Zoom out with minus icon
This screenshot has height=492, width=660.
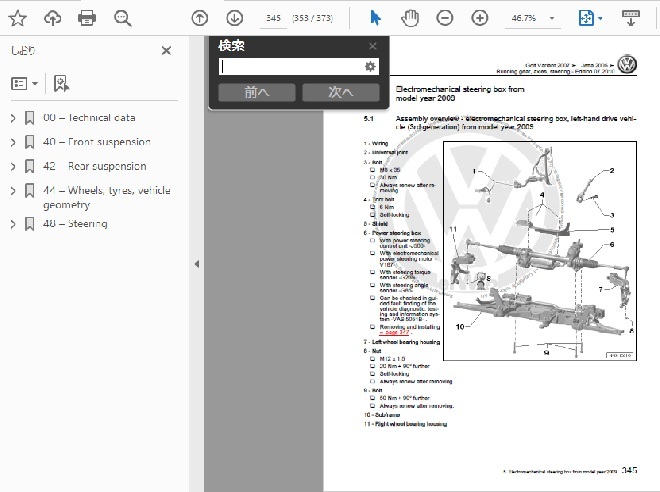coord(444,18)
